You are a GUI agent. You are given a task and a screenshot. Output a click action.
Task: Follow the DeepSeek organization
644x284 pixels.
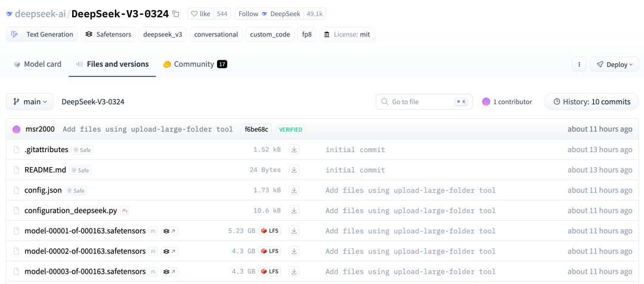click(270, 14)
